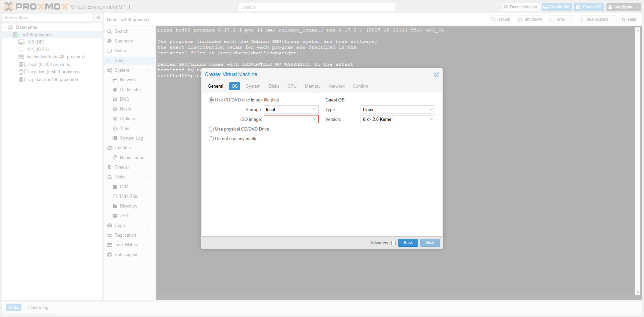
Task: Click Time clock icon
Action: pos(115,129)
